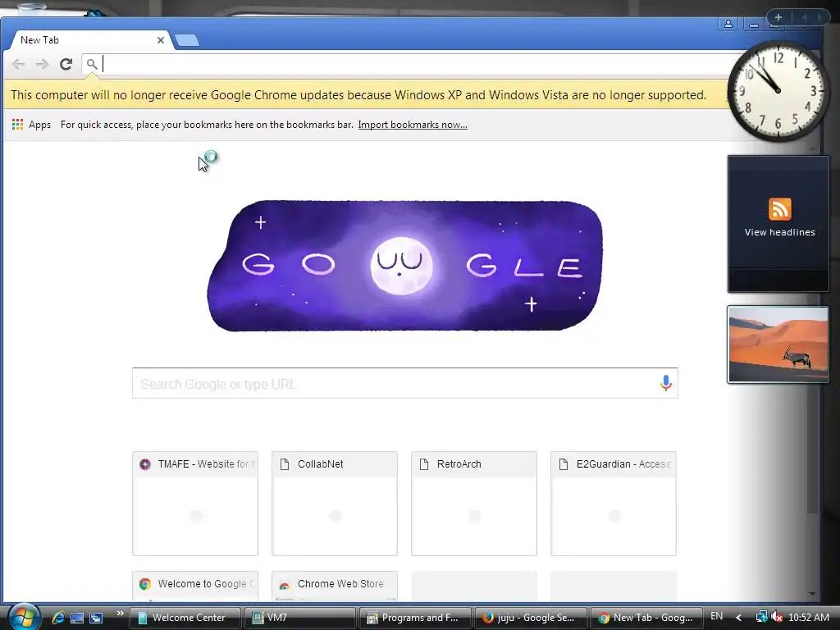Image resolution: width=840 pixels, height=630 pixels.
Task: Switch to VM7 taskbar window
Action: [x=300, y=618]
